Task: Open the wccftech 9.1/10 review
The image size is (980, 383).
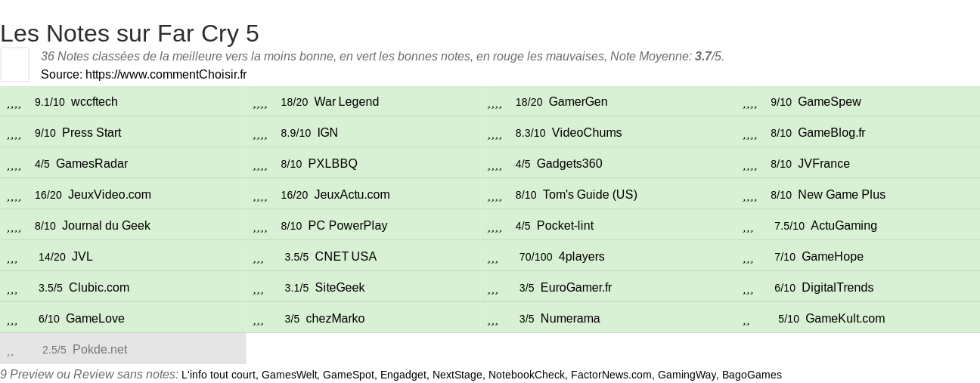Action: pos(95,102)
